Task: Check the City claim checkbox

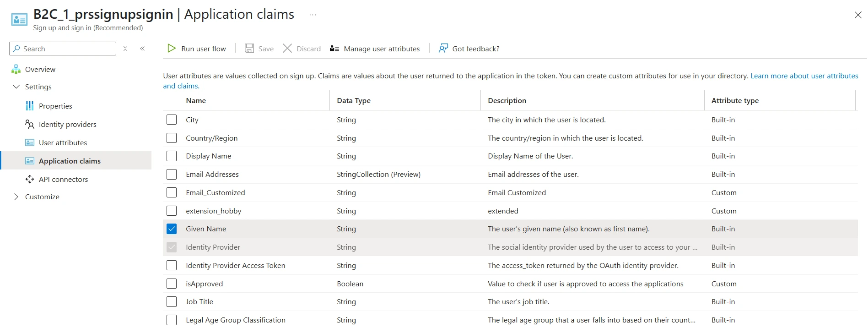Action: [x=172, y=120]
